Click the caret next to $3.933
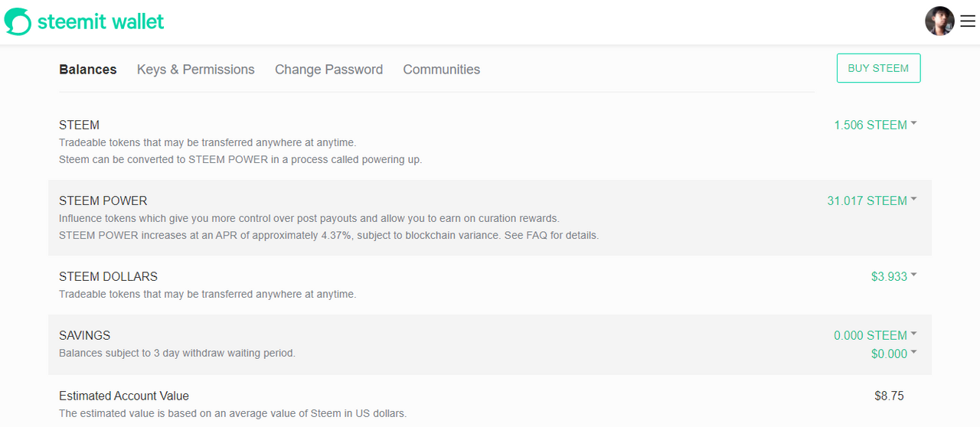 [914, 275]
